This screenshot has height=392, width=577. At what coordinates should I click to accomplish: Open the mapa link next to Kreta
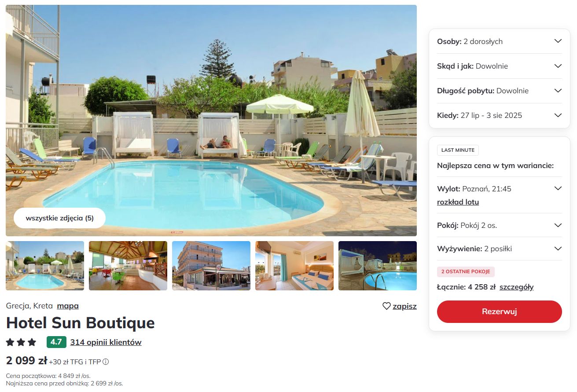point(68,306)
